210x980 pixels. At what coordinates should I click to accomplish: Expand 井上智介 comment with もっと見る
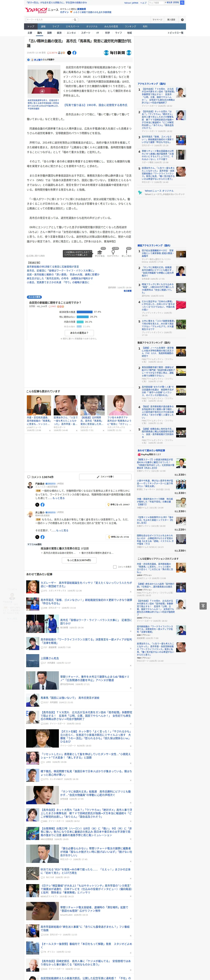(x=62, y=530)
